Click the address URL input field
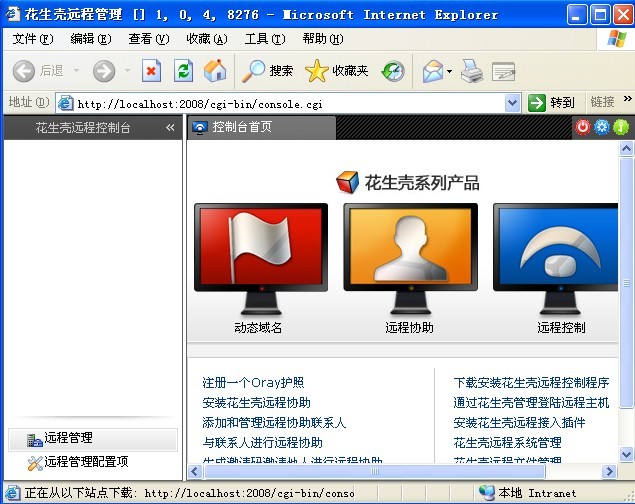 (290, 104)
